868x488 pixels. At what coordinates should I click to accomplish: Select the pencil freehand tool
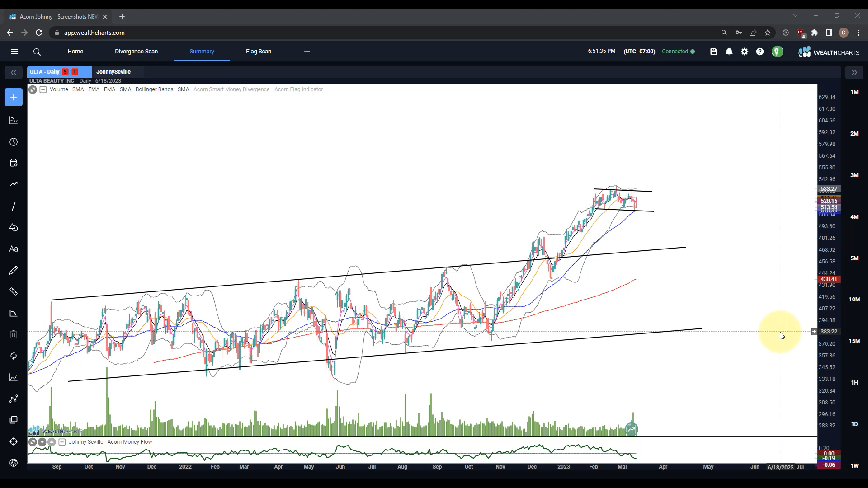pos(14,270)
